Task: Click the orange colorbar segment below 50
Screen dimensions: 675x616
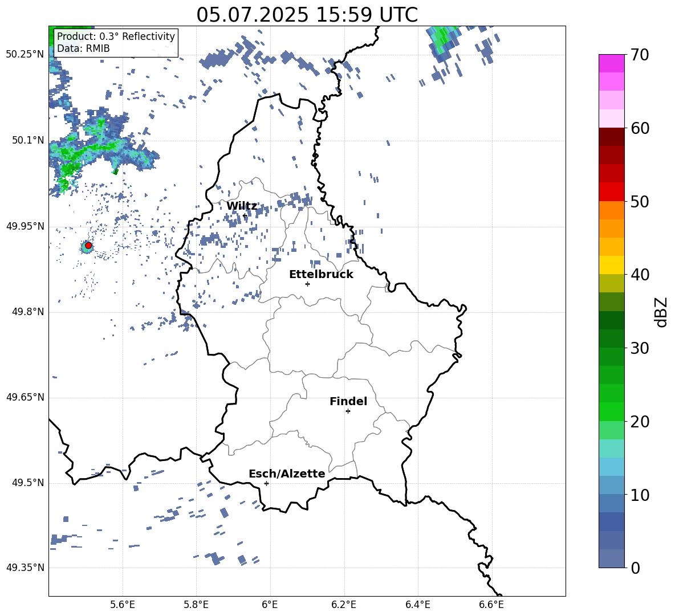Action: 611,210
